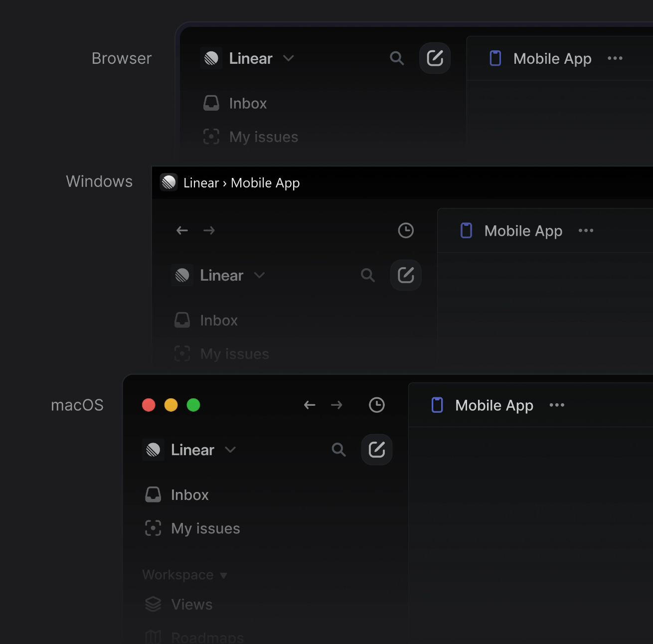This screenshot has width=653, height=644.
Task: Click Linear › Mobile App title bar text
Action: [x=242, y=183]
